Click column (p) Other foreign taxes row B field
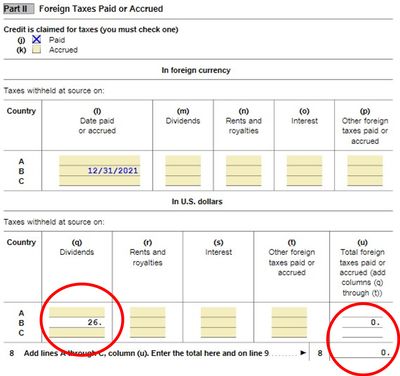 pos(365,171)
